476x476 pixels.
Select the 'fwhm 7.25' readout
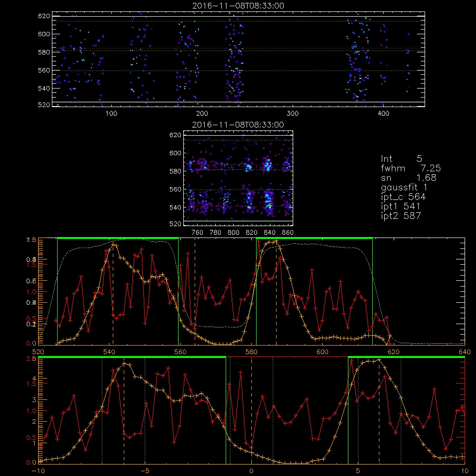pyautogui.click(x=411, y=168)
